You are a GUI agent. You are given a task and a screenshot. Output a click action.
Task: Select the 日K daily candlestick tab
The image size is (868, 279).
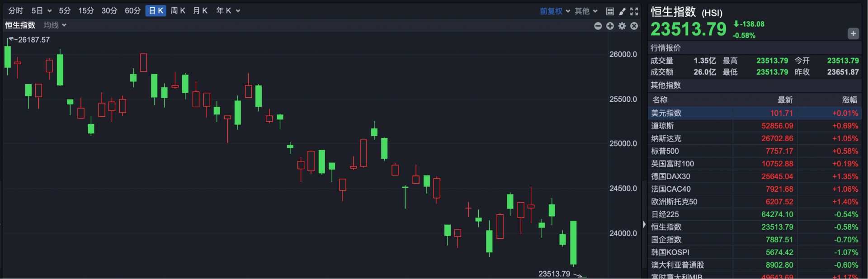tap(156, 11)
